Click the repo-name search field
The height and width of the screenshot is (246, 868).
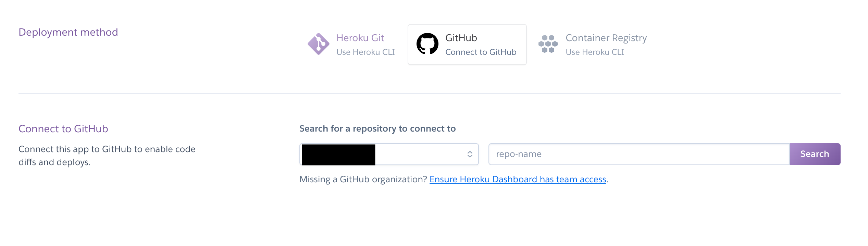click(639, 154)
